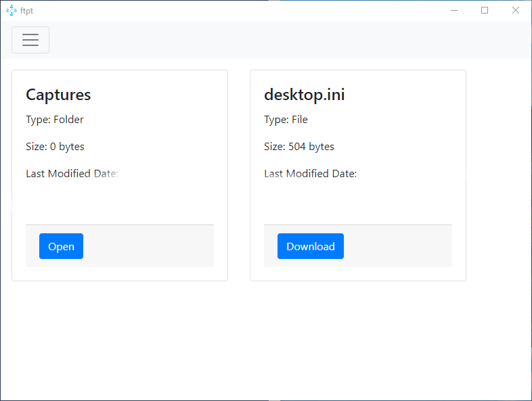Screen dimensions: 532x401
Task: Download the desktop.ini file
Action: point(310,246)
